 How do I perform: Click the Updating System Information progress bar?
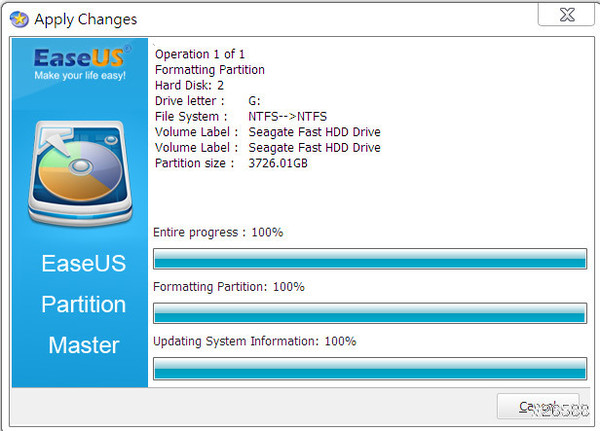370,368
